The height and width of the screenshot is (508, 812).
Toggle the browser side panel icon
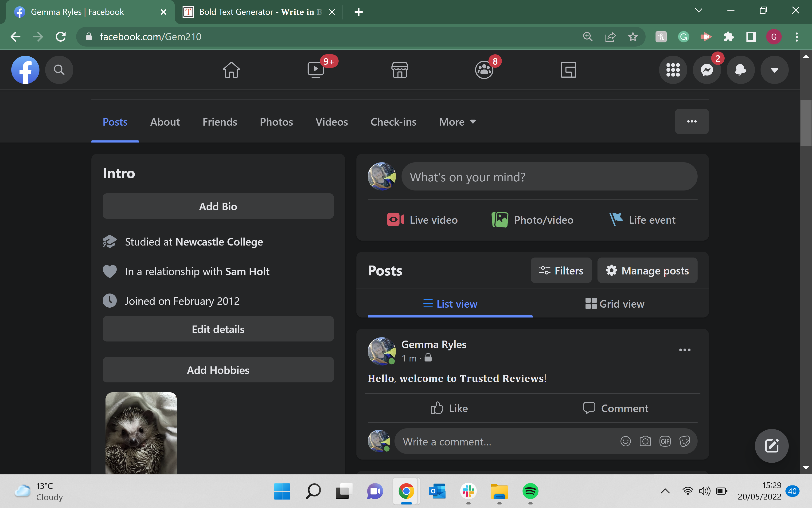point(751,37)
